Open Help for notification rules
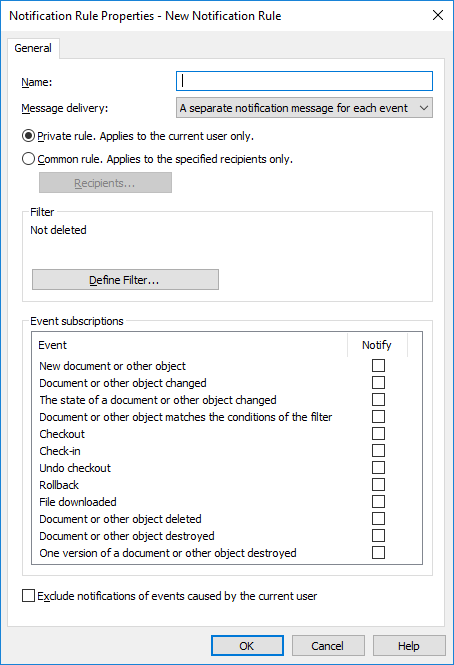 (409, 645)
